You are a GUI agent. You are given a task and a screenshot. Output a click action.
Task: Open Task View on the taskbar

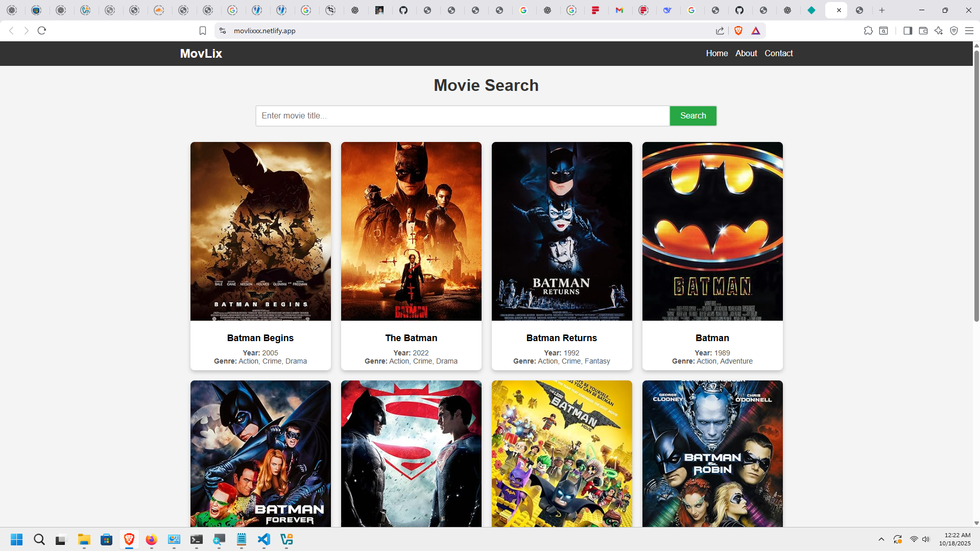(x=61, y=540)
